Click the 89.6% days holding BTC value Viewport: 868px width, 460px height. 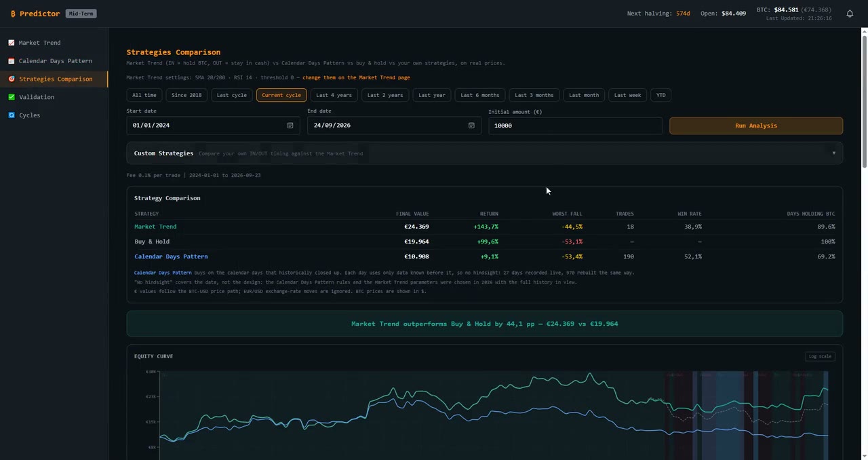(x=827, y=227)
